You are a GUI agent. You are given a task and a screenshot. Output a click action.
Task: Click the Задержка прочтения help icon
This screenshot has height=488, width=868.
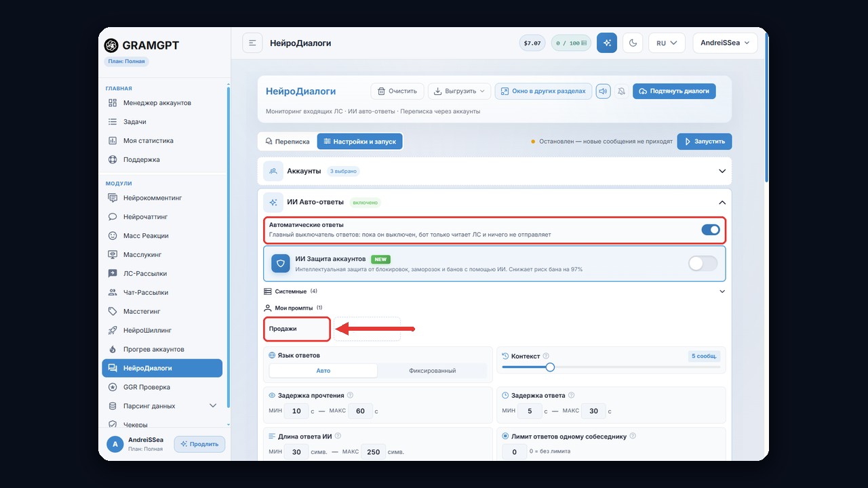pyautogui.click(x=350, y=395)
